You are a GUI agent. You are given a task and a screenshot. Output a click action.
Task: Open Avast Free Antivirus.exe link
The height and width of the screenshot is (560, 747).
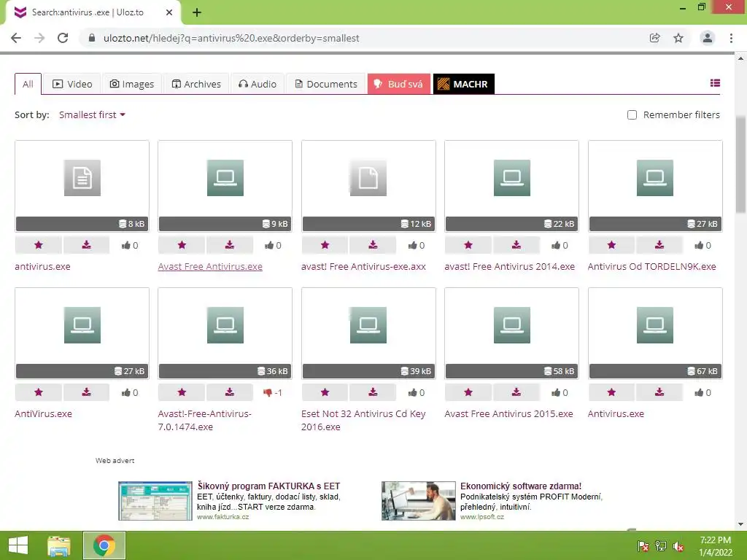pos(210,266)
